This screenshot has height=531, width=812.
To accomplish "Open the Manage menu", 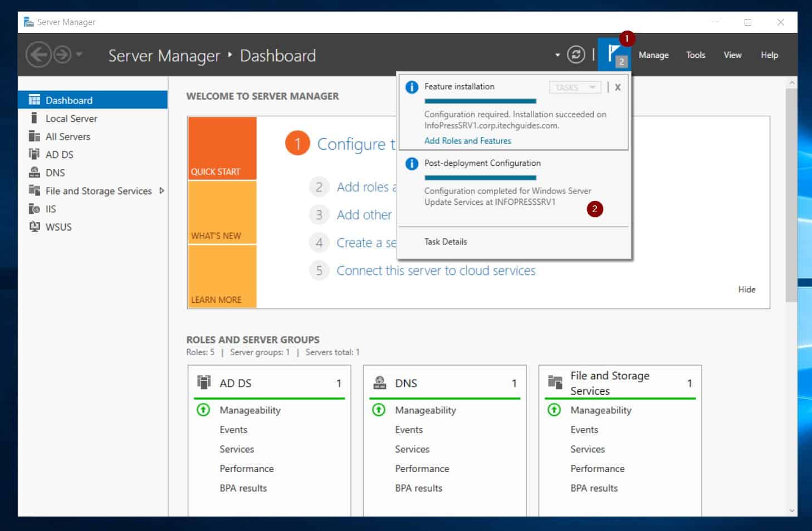I will pyautogui.click(x=653, y=55).
